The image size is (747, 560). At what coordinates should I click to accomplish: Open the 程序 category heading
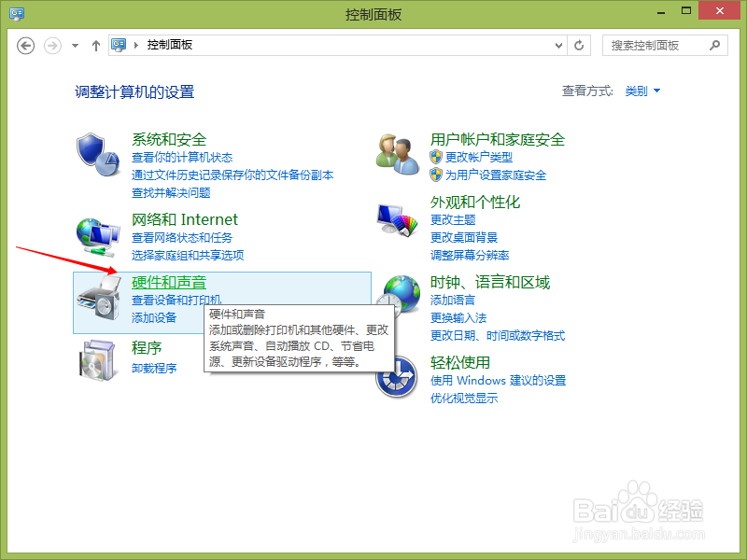(x=147, y=347)
